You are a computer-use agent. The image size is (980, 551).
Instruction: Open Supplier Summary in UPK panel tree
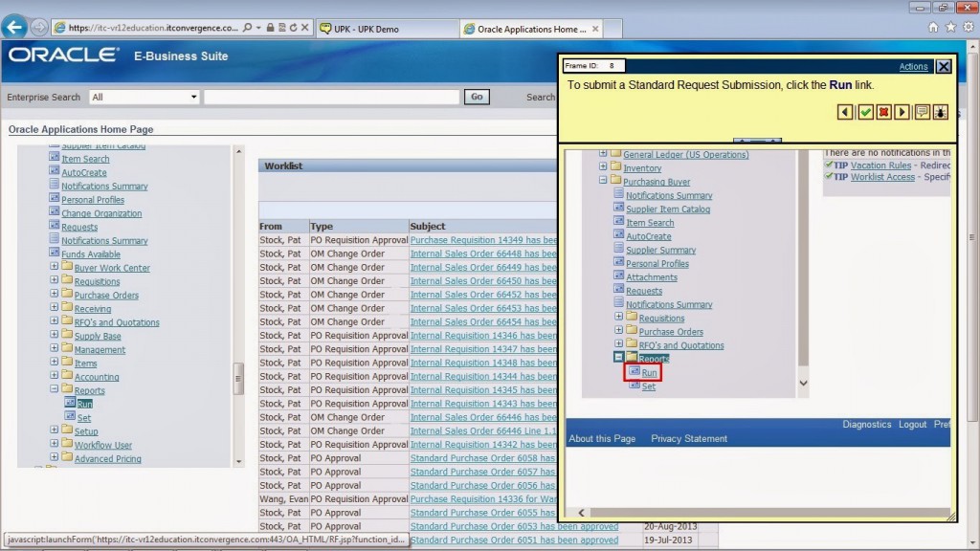pos(660,250)
